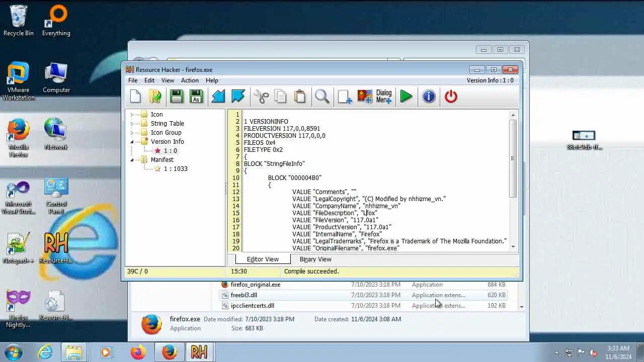Click the Copy toolbar icon
This screenshot has width=644, height=362.
pyautogui.click(x=280, y=96)
